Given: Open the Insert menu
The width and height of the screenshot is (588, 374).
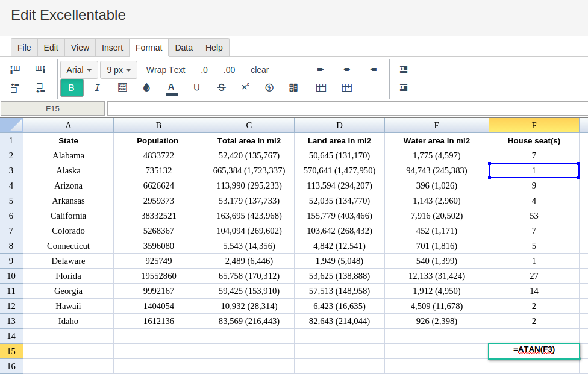Looking at the screenshot, I should 112,48.
